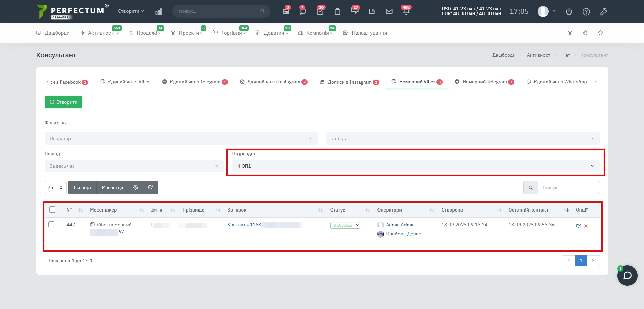Check the checkbox for row 447
The image size is (644, 309).
51,224
